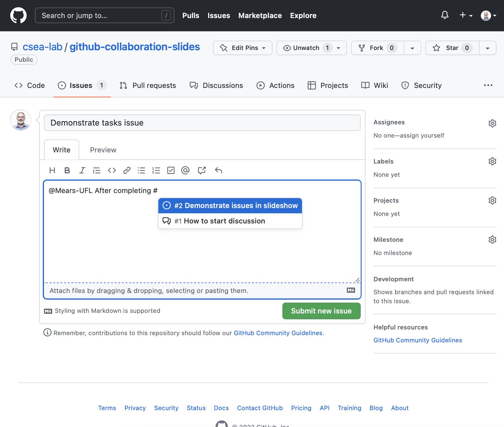Open the Pull requests tab
The height and width of the screenshot is (427, 504).
pyautogui.click(x=148, y=86)
